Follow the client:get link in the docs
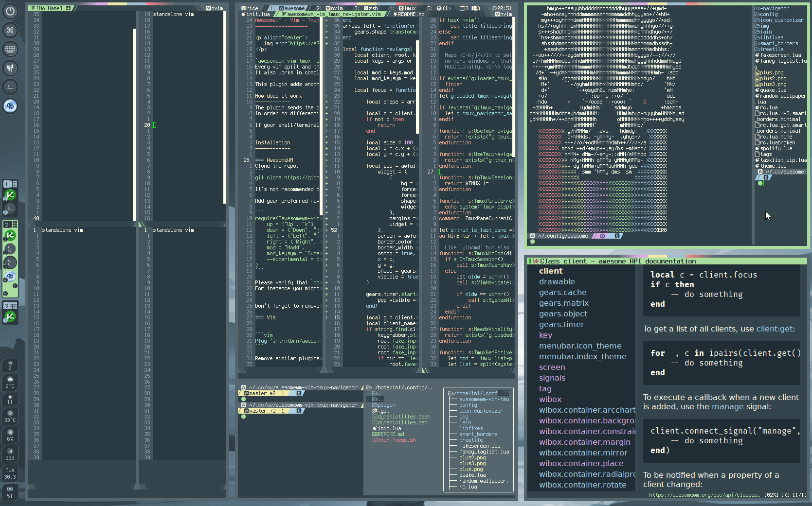 pyautogui.click(x=775, y=329)
